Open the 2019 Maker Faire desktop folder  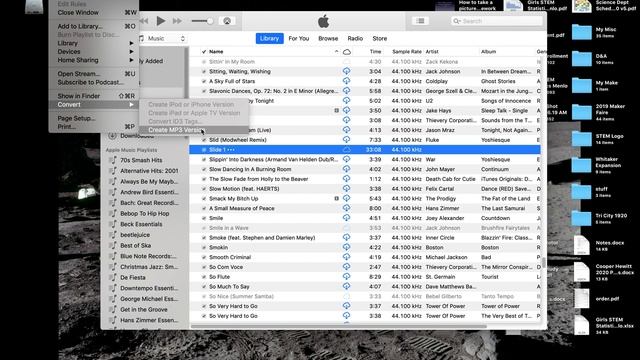click(582, 112)
